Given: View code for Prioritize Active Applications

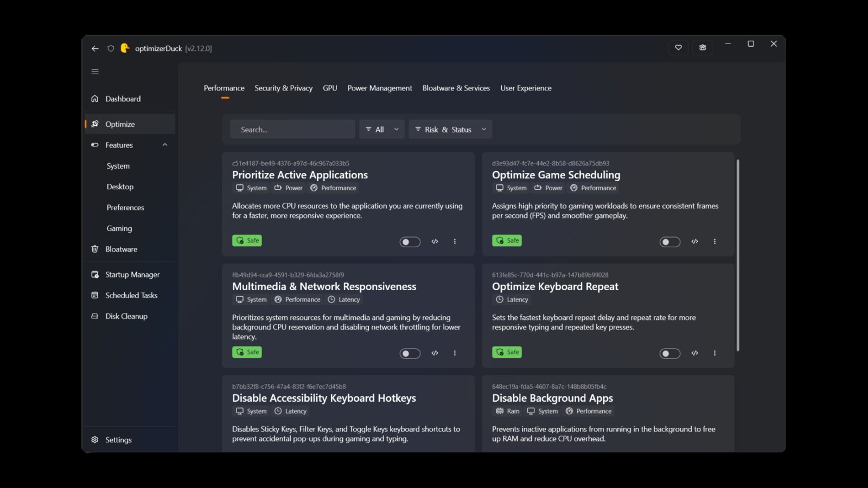Looking at the screenshot, I should [x=435, y=241].
